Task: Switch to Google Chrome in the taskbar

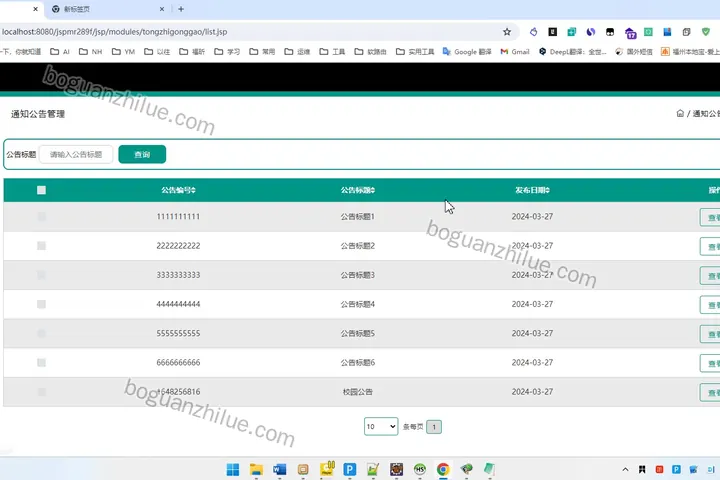Action: pos(443,469)
